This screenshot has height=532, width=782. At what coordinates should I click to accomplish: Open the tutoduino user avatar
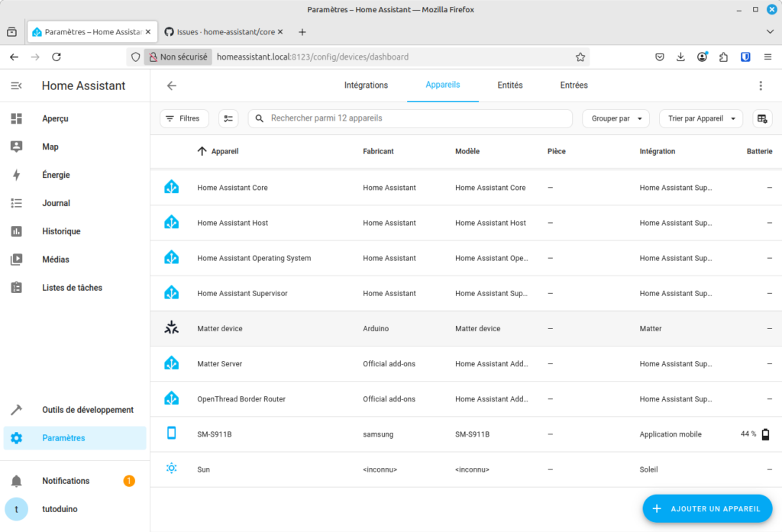coord(17,509)
